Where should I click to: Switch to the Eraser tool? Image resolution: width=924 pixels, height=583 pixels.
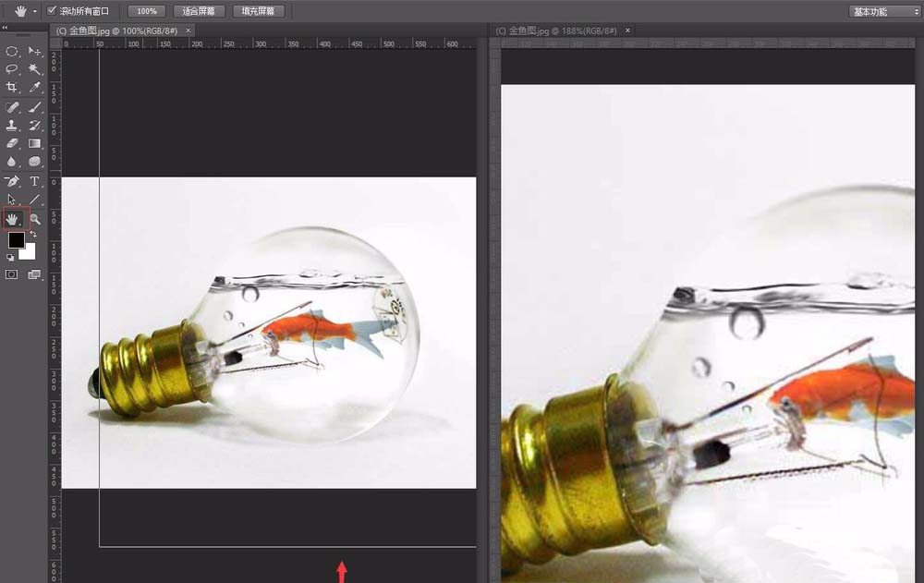click(x=13, y=143)
